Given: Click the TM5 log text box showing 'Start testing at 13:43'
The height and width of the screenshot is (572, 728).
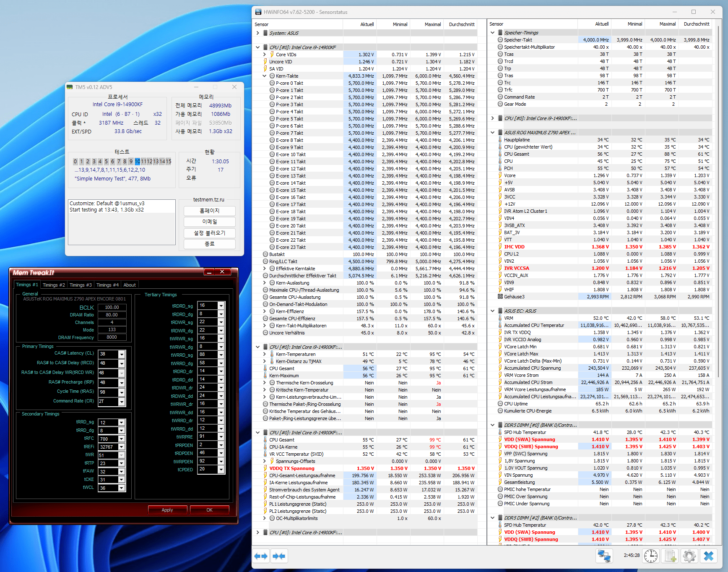Looking at the screenshot, I should (122, 222).
